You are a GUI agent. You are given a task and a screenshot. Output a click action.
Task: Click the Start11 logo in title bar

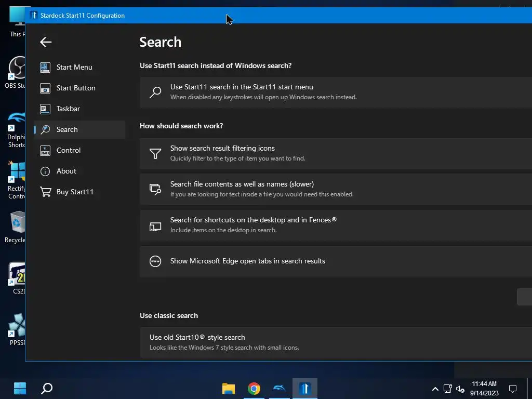click(x=33, y=15)
